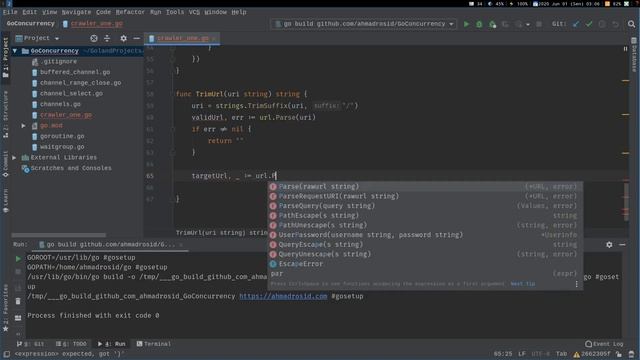Collapse GoConcurrency root folder

15,51
